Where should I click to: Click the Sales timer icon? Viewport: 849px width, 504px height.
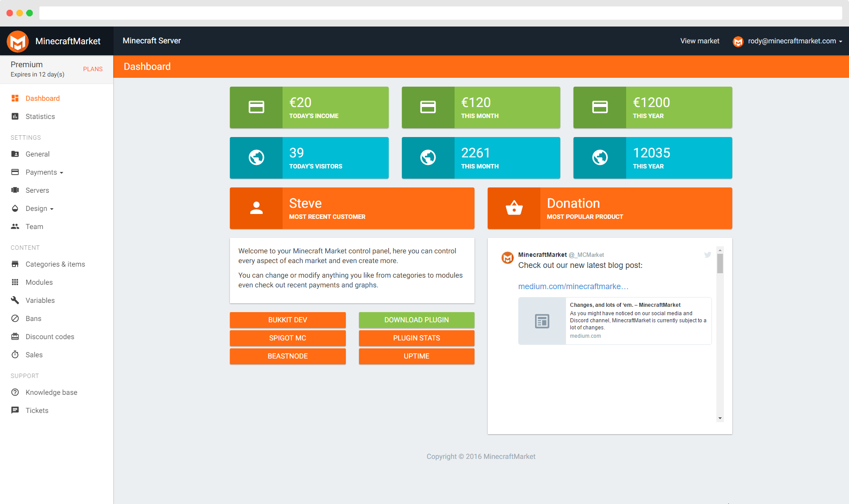15,355
